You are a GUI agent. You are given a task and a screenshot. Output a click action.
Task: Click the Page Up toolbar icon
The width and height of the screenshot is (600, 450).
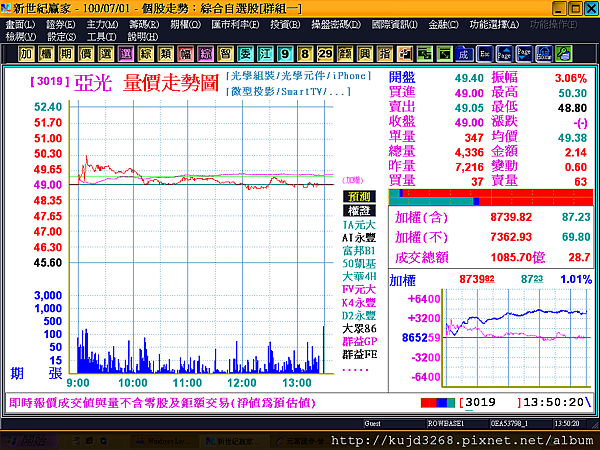coord(504,54)
